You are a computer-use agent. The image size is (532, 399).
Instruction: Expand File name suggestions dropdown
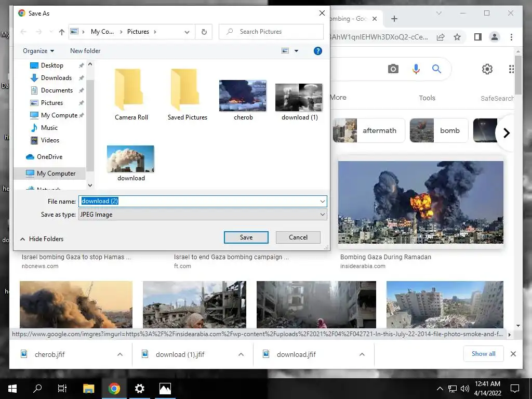(x=322, y=201)
